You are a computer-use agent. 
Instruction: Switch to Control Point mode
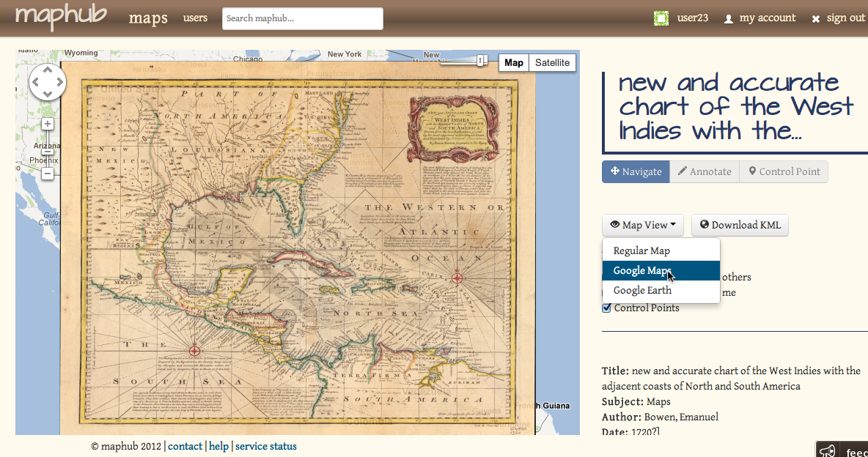pyautogui.click(x=784, y=171)
